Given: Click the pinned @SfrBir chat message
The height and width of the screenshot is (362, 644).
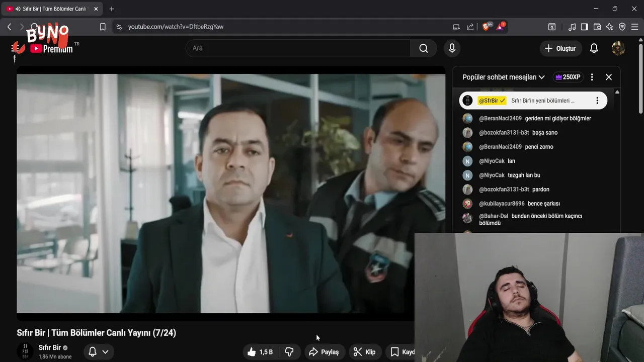Looking at the screenshot, I should 533,101.
